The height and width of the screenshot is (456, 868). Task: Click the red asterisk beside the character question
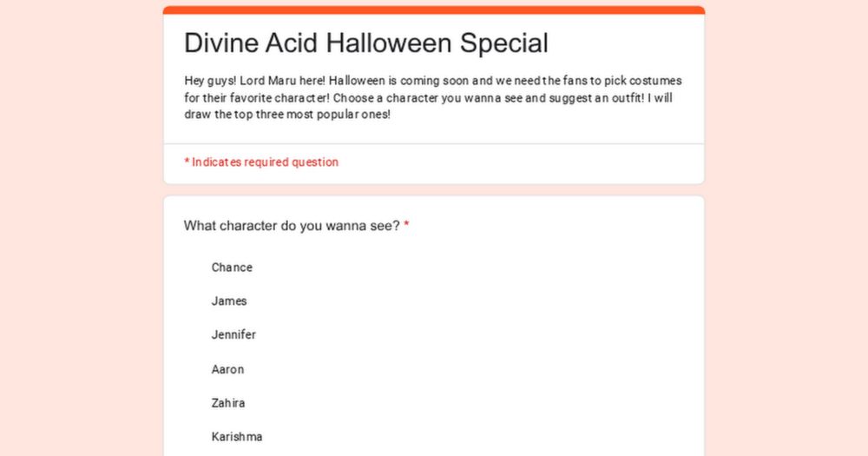(x=406, y=224)
